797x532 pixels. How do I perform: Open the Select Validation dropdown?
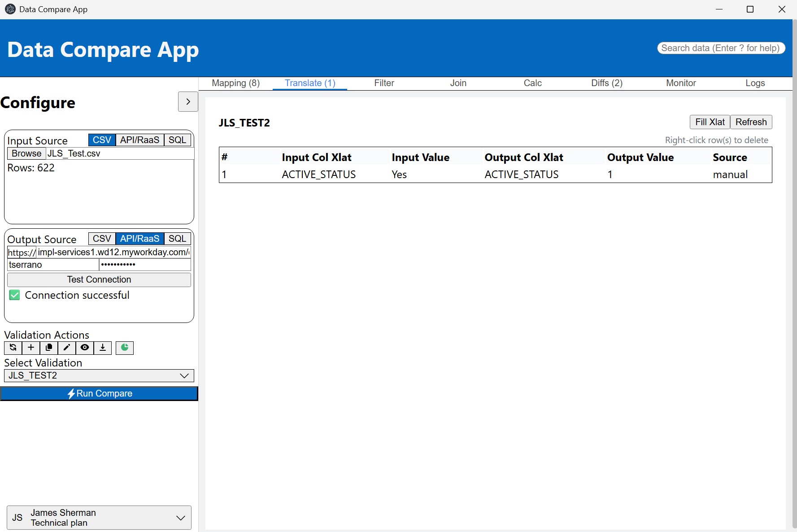[x=99, y=375]
